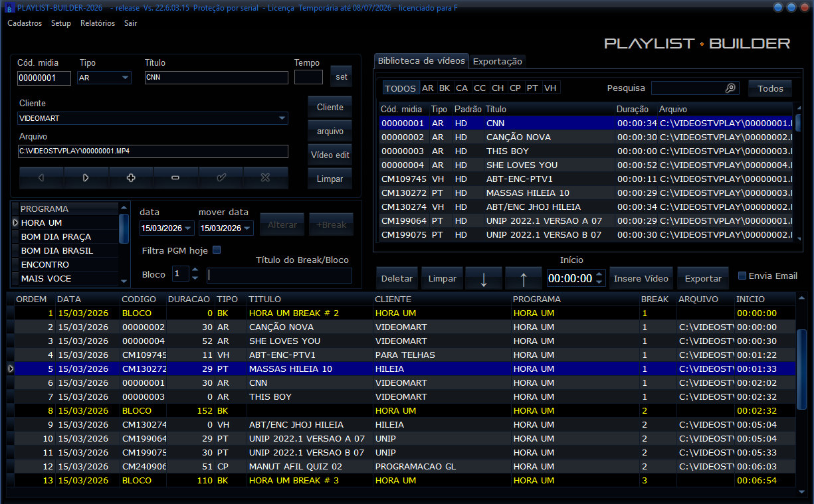Viewport: 814px width, 504px height.
Task: Move selected playlist item up
Action: [x=523, y=279]
